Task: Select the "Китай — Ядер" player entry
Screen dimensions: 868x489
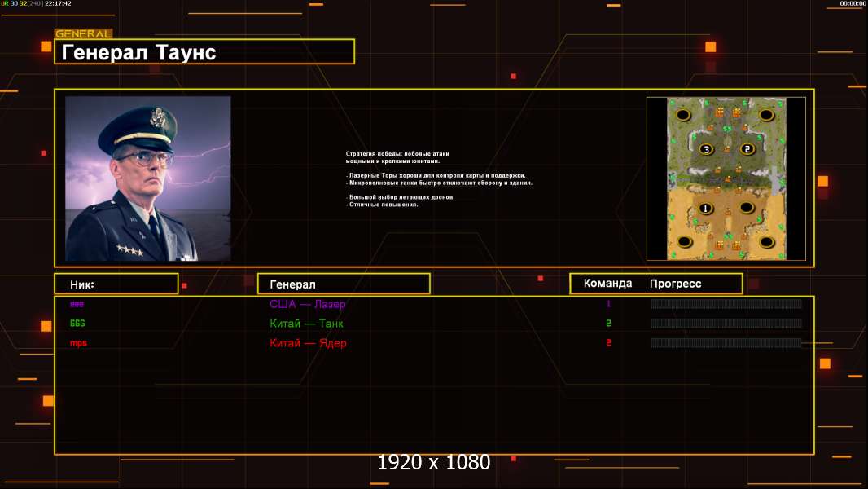Action: [308, 343]
